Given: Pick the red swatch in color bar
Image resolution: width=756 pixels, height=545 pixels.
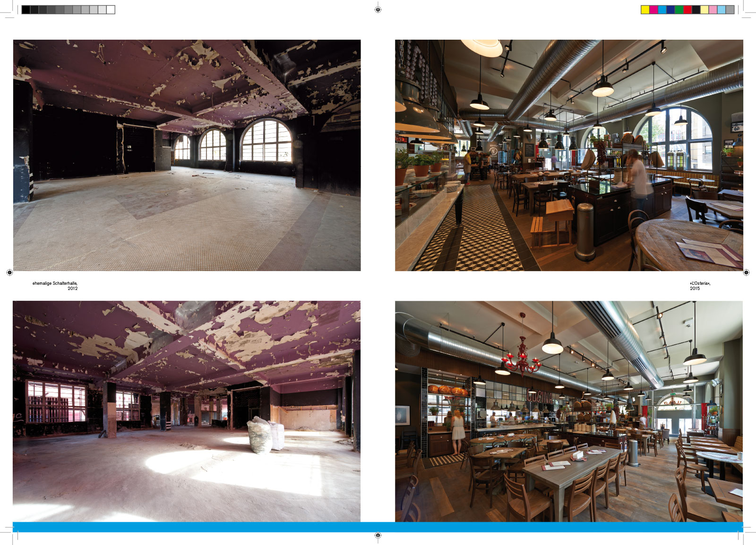Looking at the screenshot, I should point(687,9).
